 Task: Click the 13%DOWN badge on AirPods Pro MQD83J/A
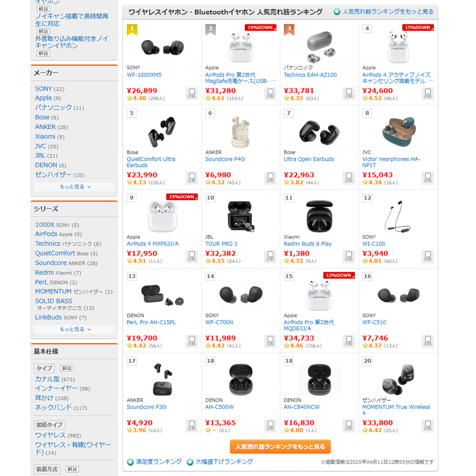[x=339, y=276]
